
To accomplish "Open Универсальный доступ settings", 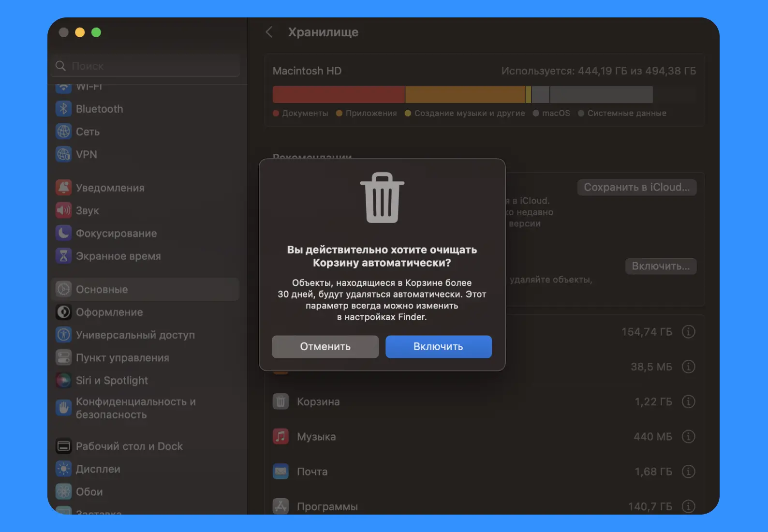I will (135, 335).
